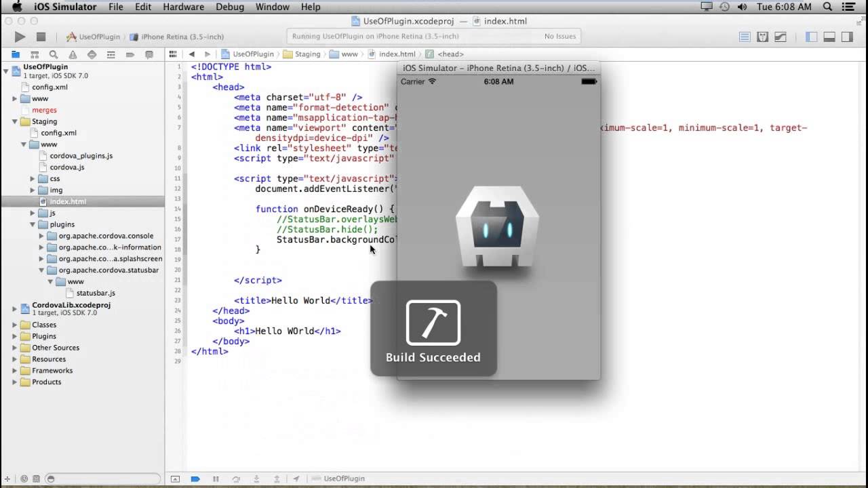Open the issue navigator warning tab
This screenshot has height=488, width=868.
tap(73, 54)
